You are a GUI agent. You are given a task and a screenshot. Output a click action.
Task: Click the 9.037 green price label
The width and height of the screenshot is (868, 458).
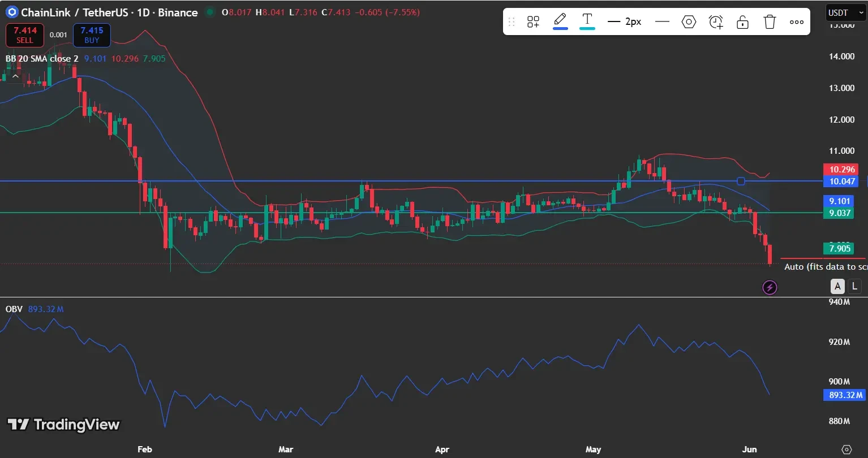(840, 213)
